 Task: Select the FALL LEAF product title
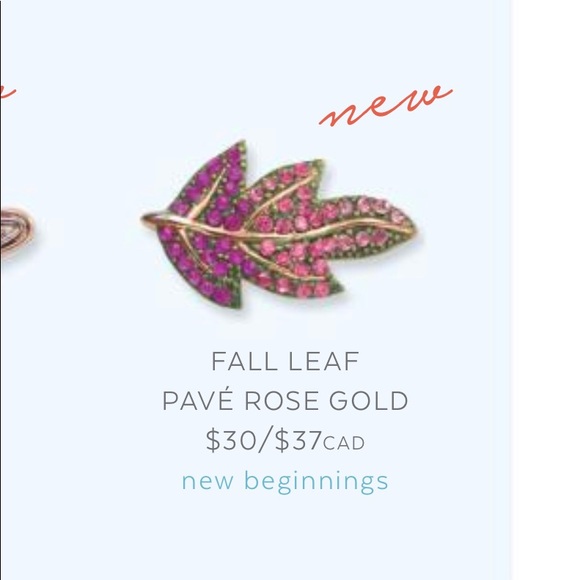(285, 361)
